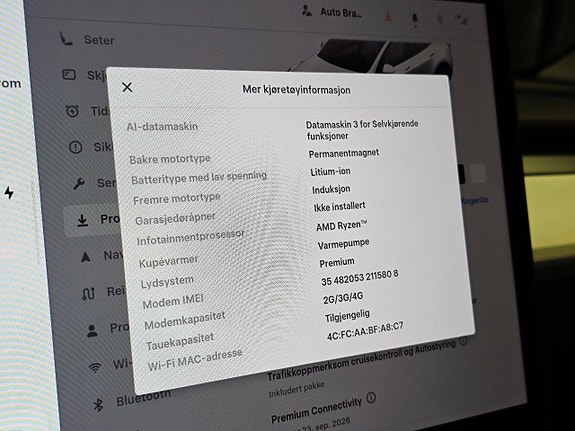Open the notification bell icon

tap(415, 19)
